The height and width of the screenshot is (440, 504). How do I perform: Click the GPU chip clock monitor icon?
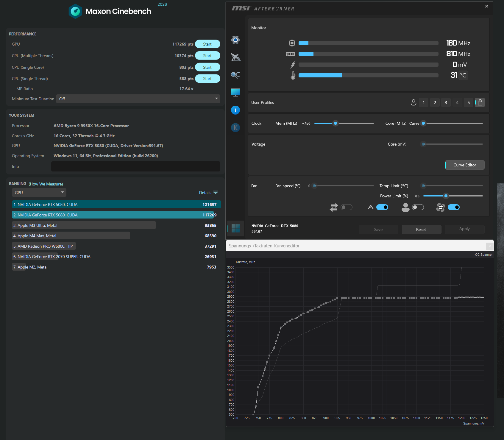292,43
